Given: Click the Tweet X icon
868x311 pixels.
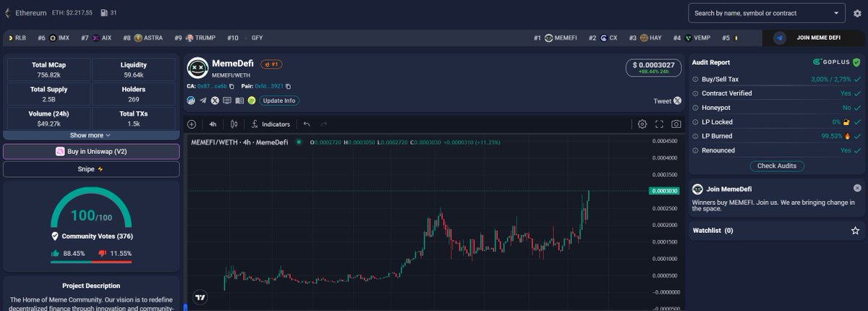Looking at the screenshot, I should pyautogui.click(x=677, y=101).
